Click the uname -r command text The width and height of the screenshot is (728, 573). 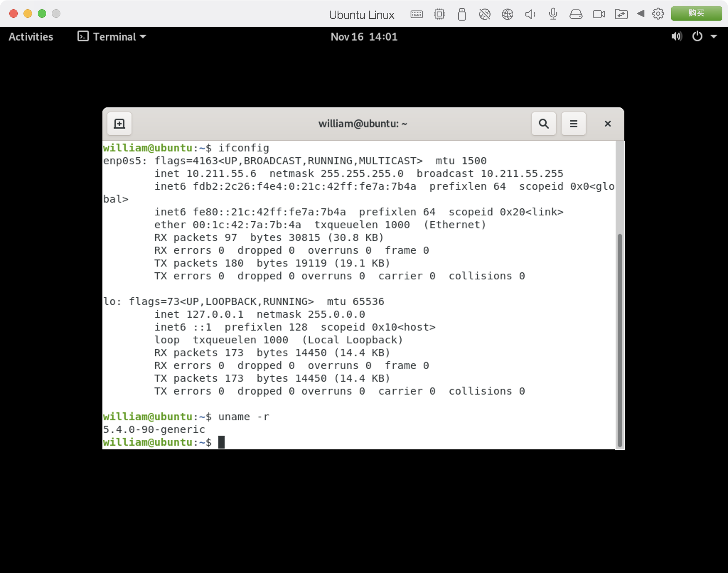pyautogui.click(x=243, y=417)
